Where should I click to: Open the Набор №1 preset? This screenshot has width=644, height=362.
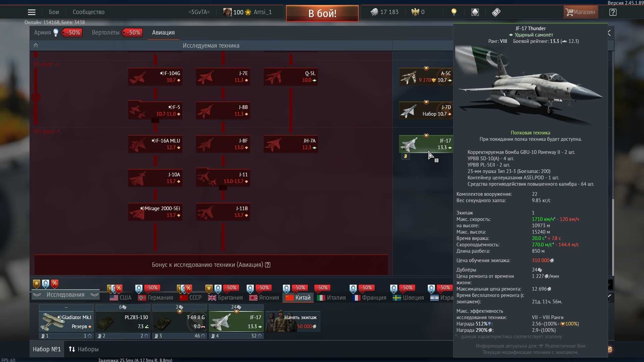point(47,349)
